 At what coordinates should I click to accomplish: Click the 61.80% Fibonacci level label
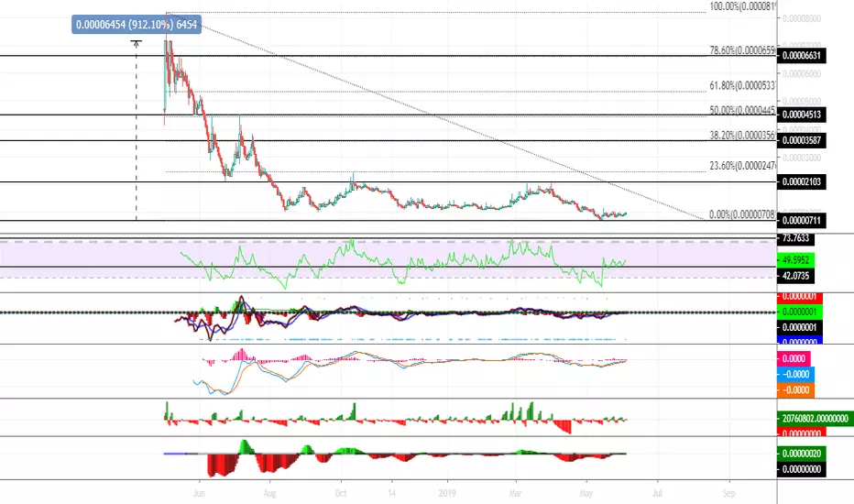[742, 85]
